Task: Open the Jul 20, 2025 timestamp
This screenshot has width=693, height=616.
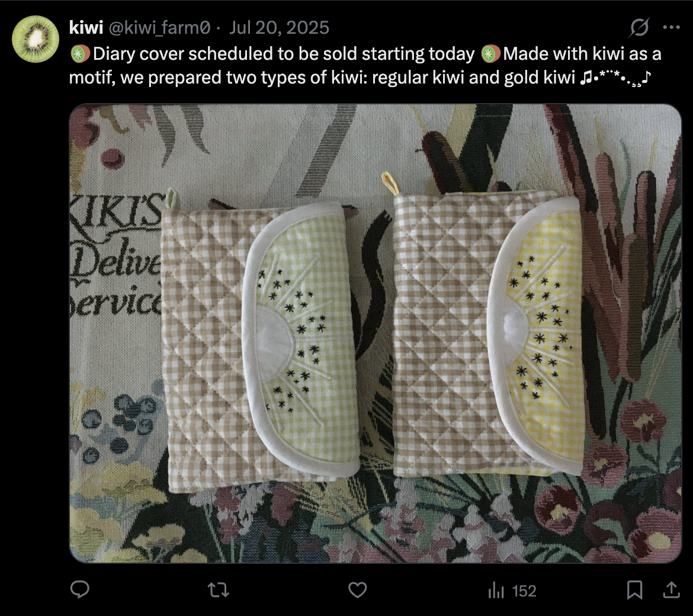Action: coord(280,27)
